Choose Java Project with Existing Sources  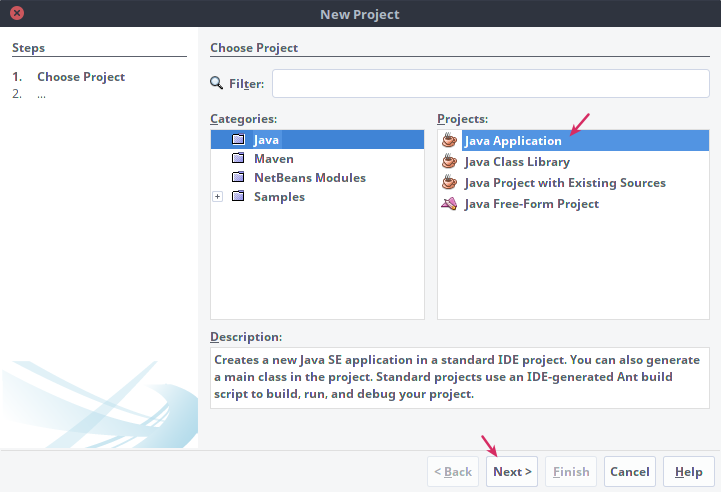pos(565,183)
